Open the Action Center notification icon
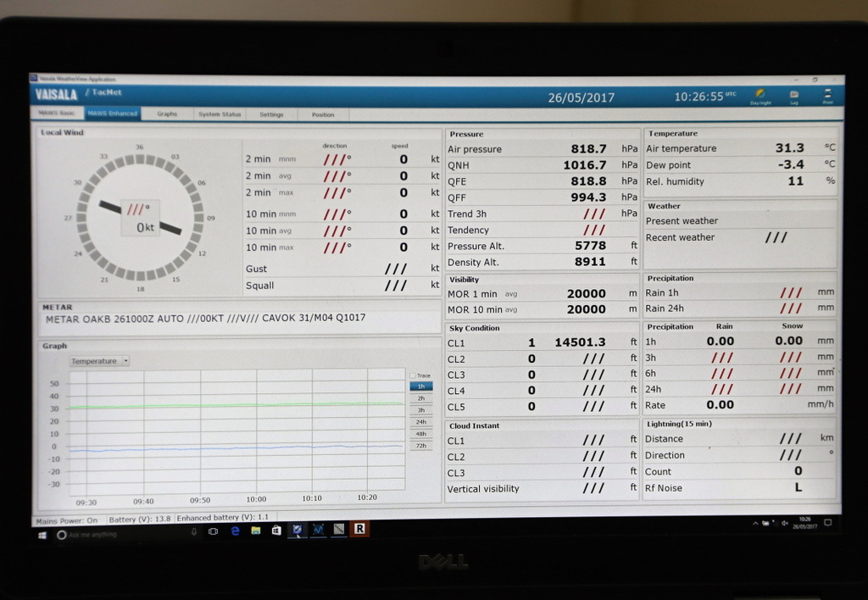This screenshot has width=868, height=600. pos(827,523)
